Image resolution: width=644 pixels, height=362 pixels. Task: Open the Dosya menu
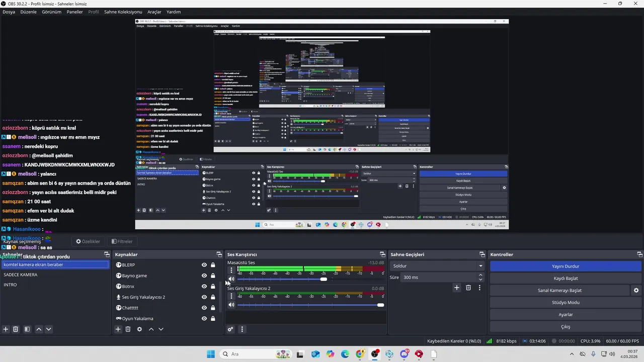[x=9, y=12]
